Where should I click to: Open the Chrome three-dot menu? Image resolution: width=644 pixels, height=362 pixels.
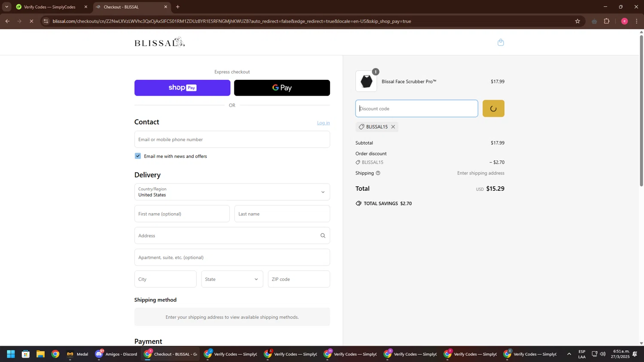[x=637, y=21]
